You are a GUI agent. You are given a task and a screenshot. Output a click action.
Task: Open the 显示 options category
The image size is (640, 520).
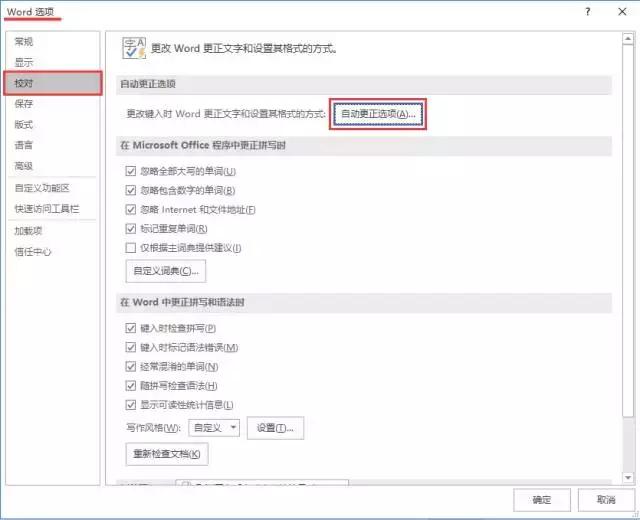coord(24,62)
